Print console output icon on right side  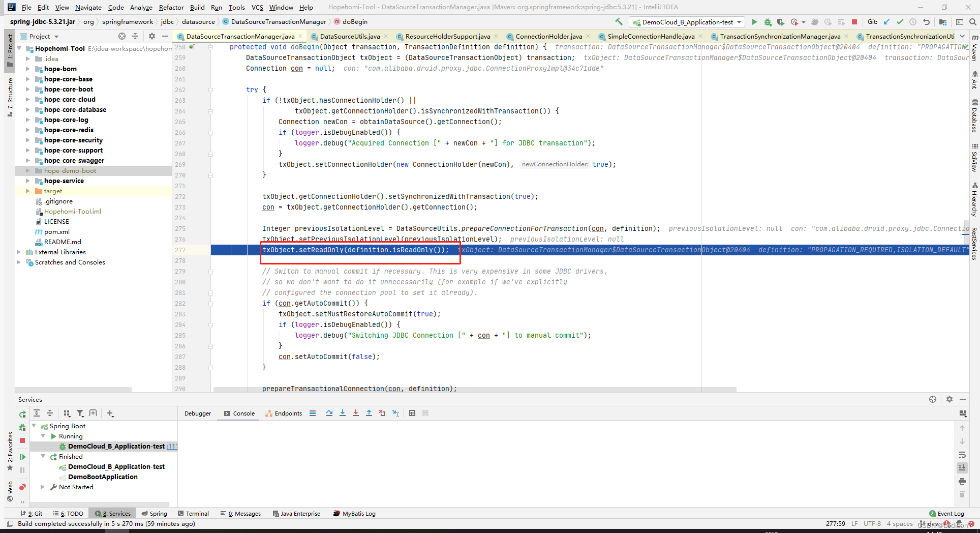pos(962,481)
